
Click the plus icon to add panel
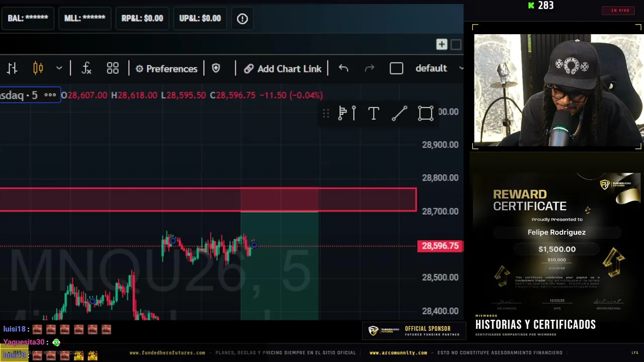pyautogui.click(x=442, y=45)
